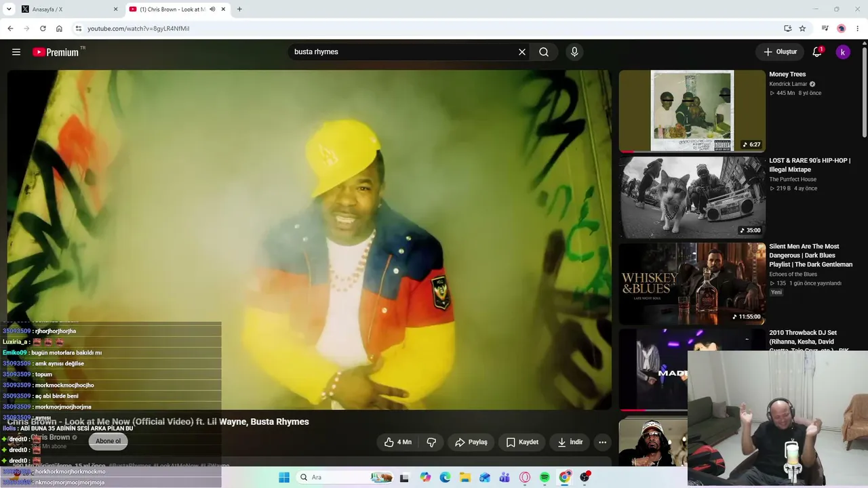Open Chrome profile avatar

[x=842, y=28]
